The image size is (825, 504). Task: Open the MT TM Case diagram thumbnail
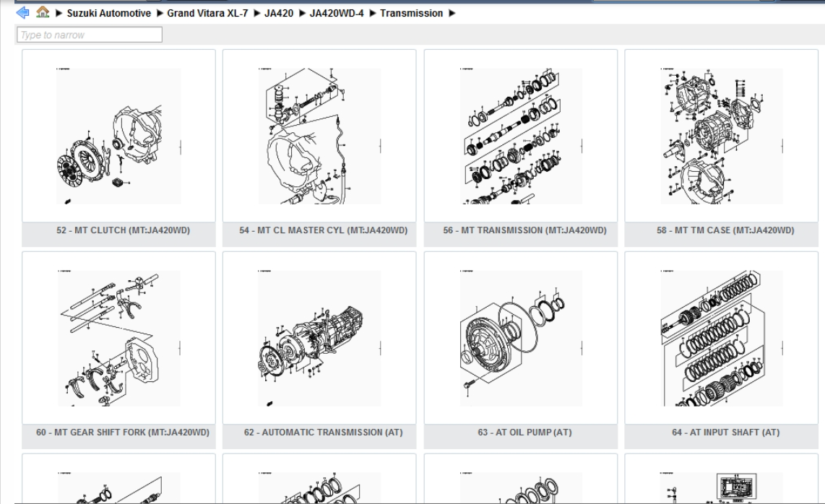click(722, 136)
